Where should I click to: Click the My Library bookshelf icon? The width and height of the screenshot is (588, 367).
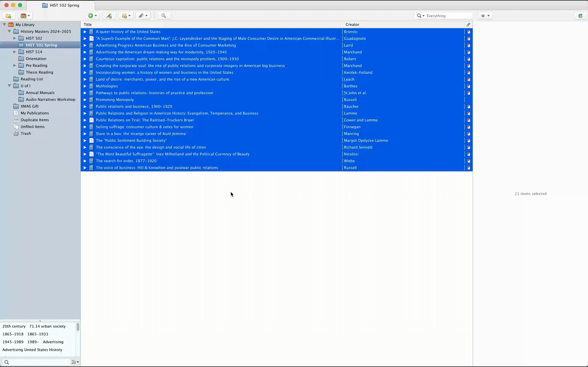coord(11,24)
